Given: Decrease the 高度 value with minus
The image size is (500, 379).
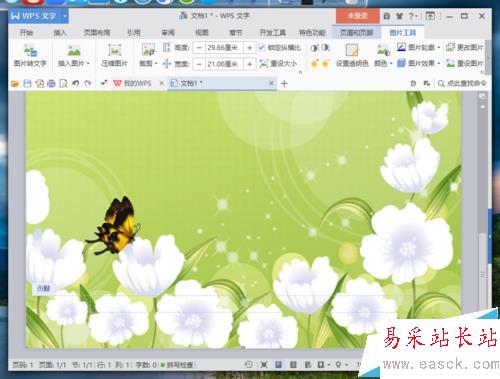Looking at the screenshot, I should (x=199, y=48).
